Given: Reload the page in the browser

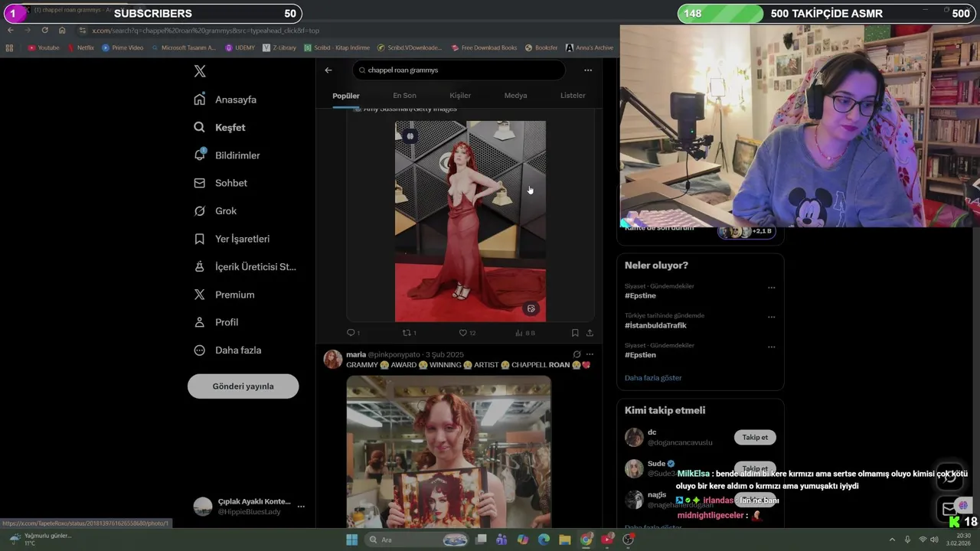Looking at the screenshot, I should (x=44, y=30).
